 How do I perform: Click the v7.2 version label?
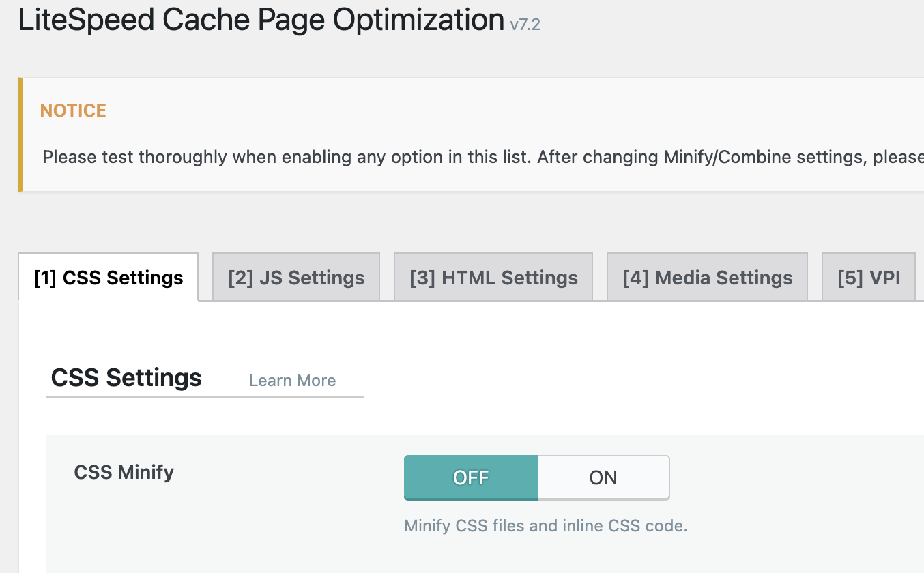525,25
